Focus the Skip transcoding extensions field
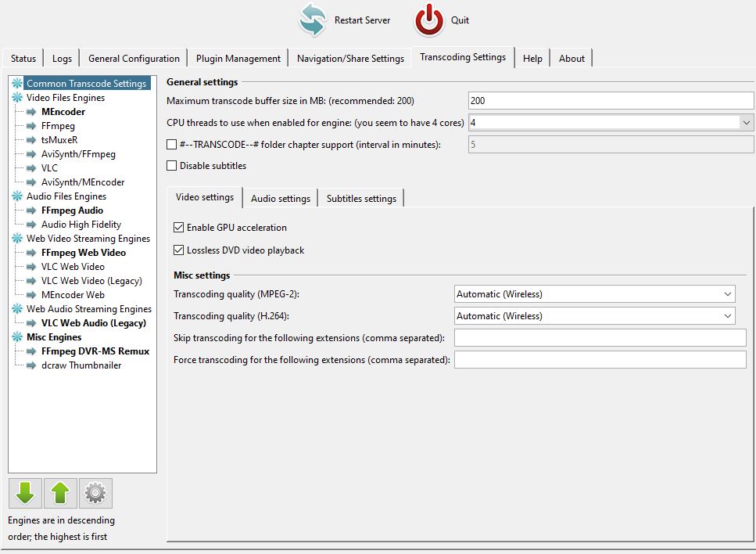The height and width of the screenshot is (554, 756). 600,338
